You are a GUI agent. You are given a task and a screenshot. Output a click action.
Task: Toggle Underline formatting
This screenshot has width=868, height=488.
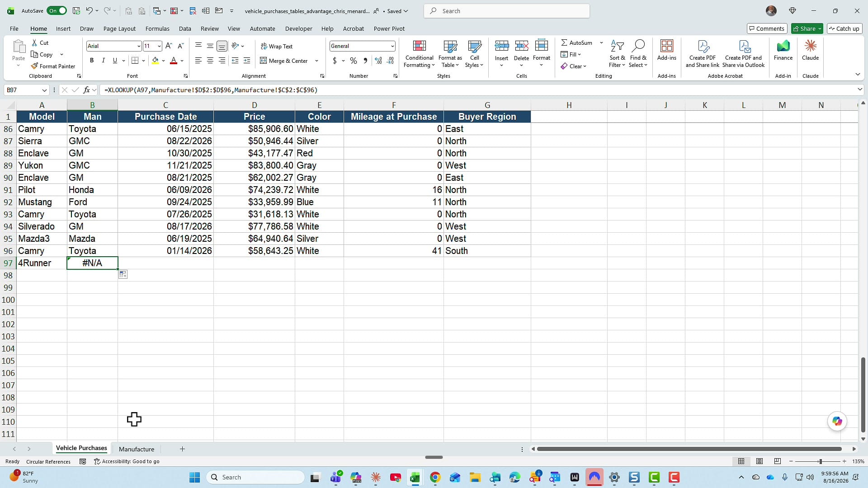(x=115, y=61)
